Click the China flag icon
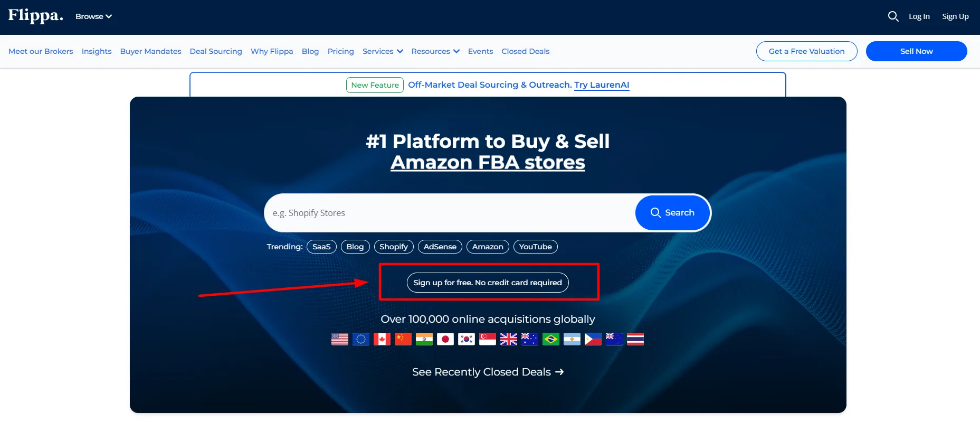Image resolution: width=980 pixels, height=431 pixels. pos(403,339)
